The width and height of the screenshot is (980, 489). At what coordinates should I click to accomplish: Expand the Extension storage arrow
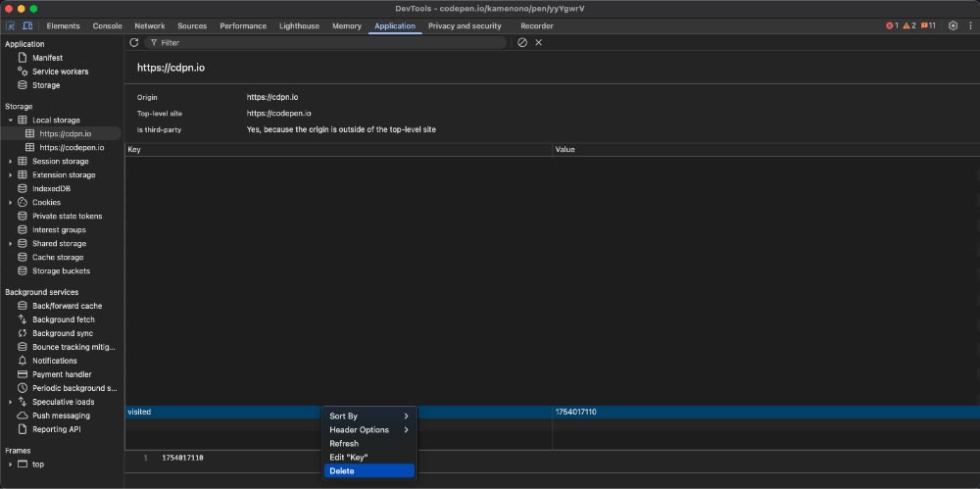coord(11,175)
